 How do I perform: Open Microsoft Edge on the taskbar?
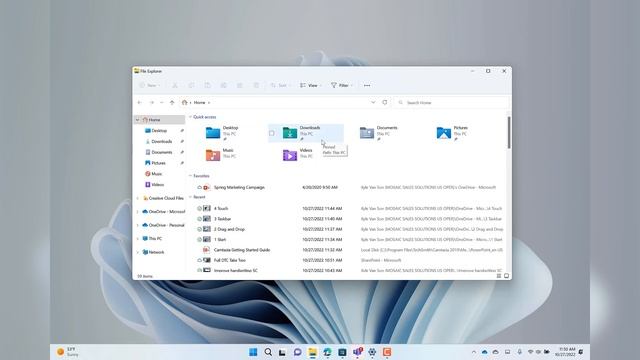[x=327, y=352]
